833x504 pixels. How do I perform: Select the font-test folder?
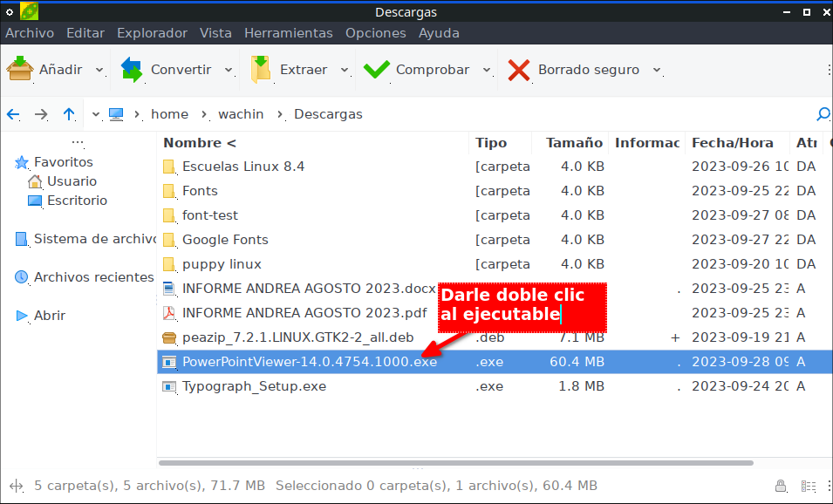click(x=210, y=215)
